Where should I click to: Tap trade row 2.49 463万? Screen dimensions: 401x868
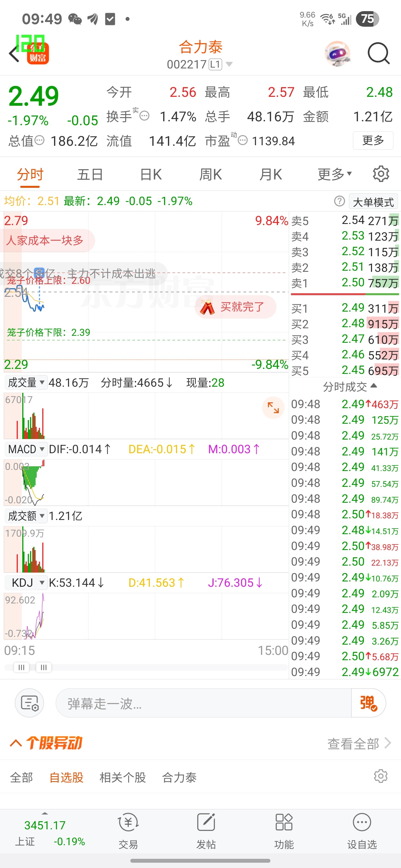click(345, 404)
